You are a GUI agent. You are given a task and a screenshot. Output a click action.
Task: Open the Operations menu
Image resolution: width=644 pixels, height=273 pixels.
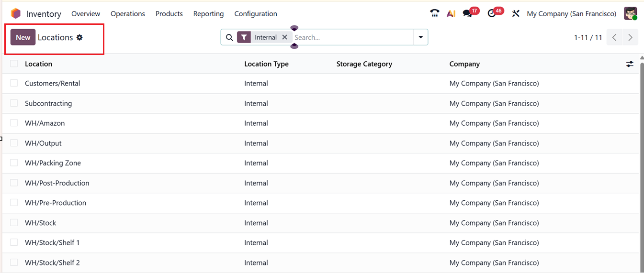click(127, 13)
